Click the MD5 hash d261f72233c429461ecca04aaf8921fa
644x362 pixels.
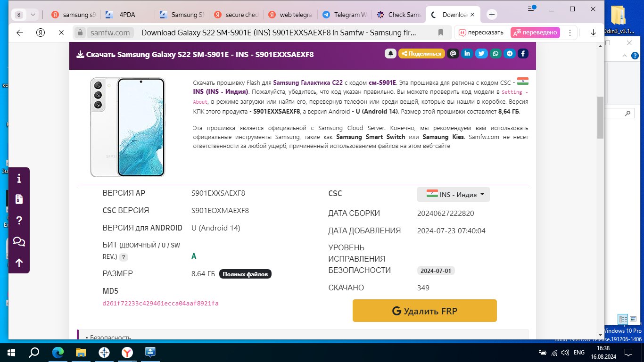160,304
